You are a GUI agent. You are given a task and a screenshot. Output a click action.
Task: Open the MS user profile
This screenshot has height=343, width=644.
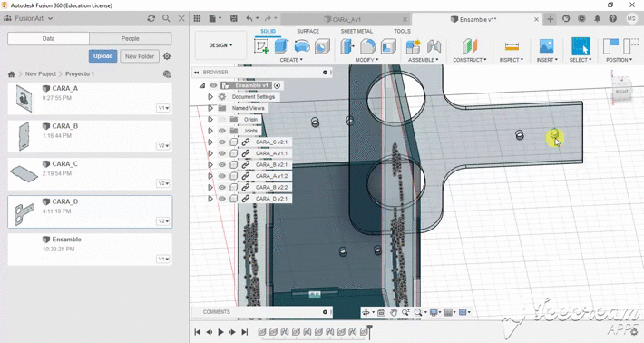(x=631, y=18)
